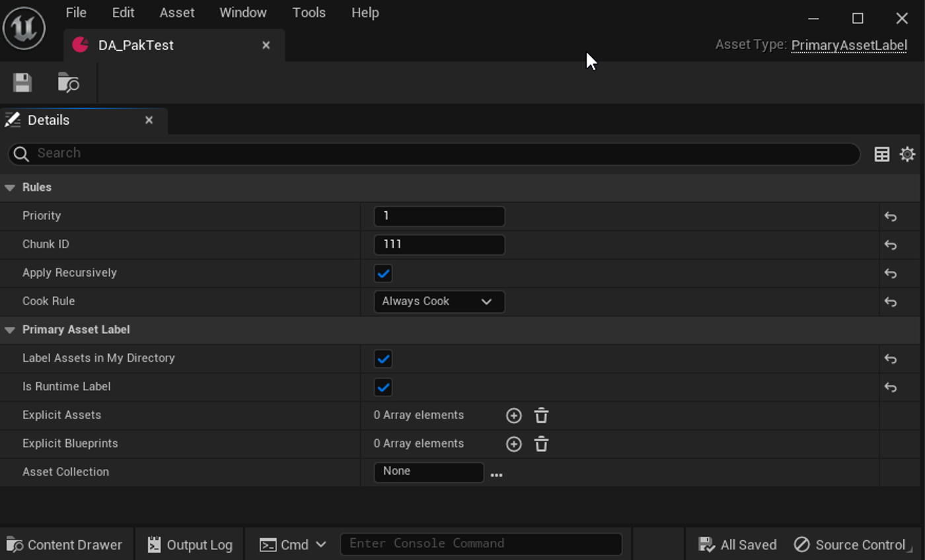Image resolution: width=925 pixels, height=560 pixels.
Task: Open the Edit menu
Action: click(123, 13)
